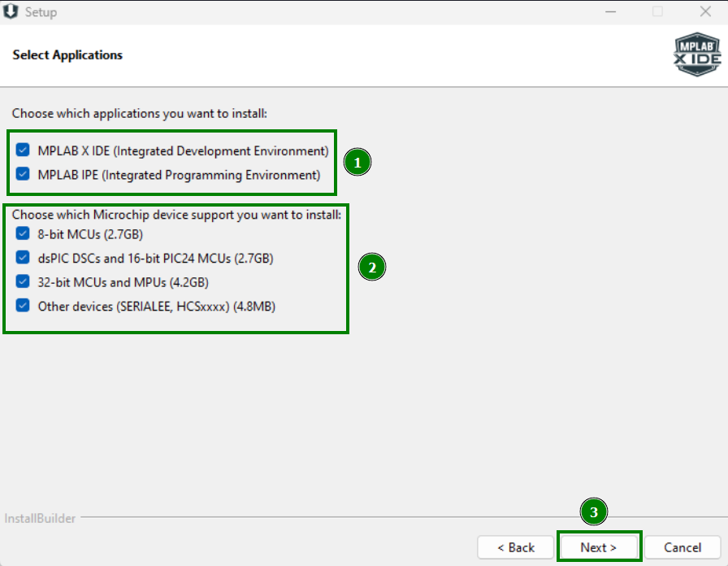The image size is (728, 566).
Task: Toggle 8-bit MCUs device support checkbox
Action: (x=23, y=233)
